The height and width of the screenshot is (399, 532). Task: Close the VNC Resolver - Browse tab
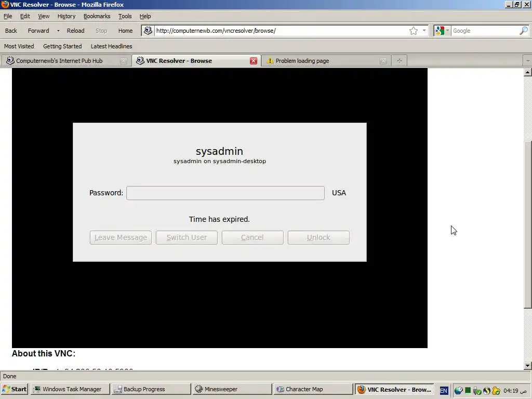pos(253,61)
